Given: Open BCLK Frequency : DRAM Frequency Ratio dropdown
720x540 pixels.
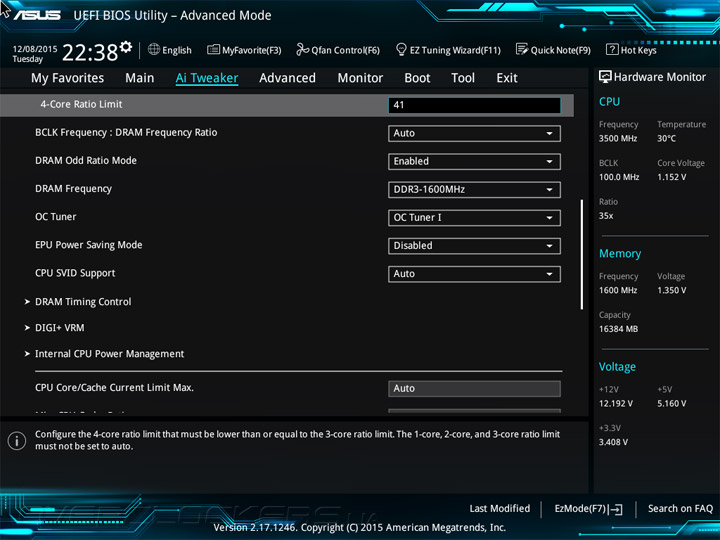Looking at the screenshot, I should [474, 134].
